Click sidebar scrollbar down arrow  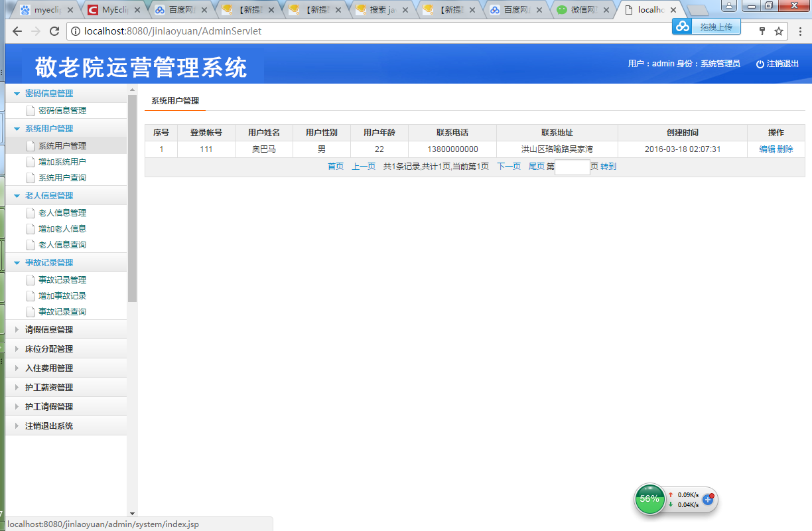(x=132, y=512)
